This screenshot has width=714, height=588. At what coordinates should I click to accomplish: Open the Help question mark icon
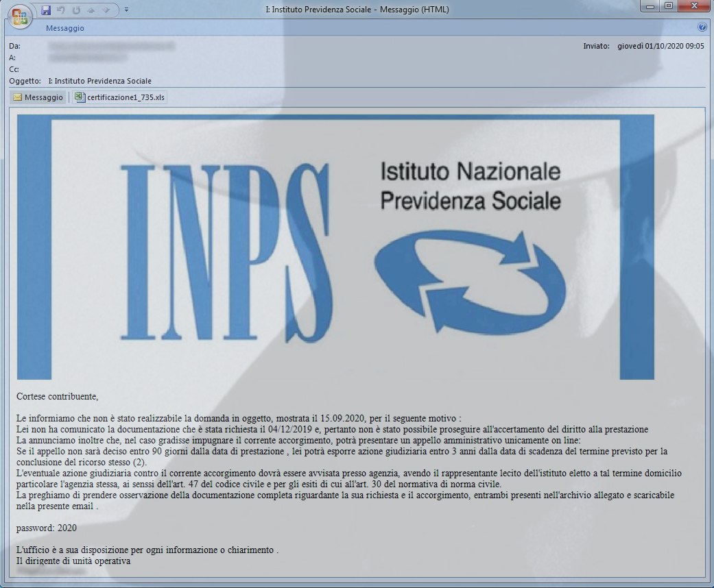pos(702,27)
